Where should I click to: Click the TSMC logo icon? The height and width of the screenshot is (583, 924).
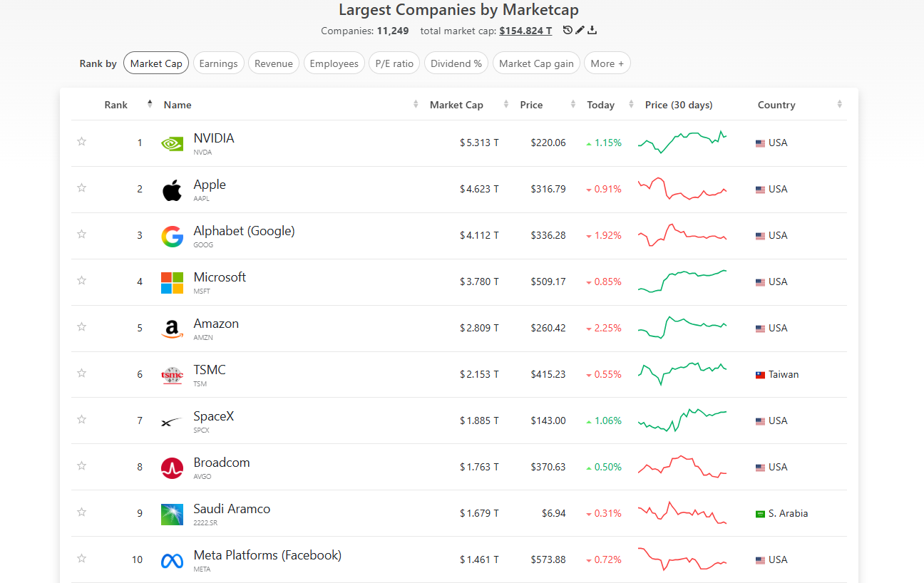click(x=172, y=375)
